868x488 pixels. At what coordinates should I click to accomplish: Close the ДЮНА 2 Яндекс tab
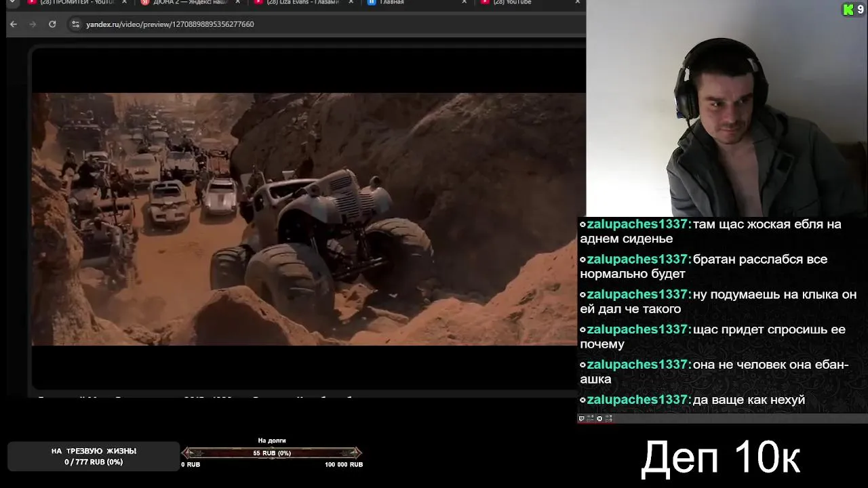point(237,2)
